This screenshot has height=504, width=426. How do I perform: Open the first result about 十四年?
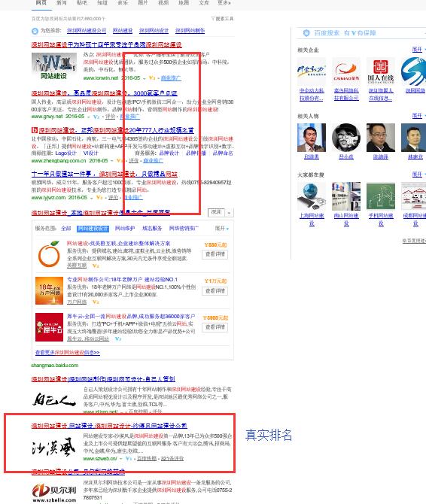coord(106,44)
